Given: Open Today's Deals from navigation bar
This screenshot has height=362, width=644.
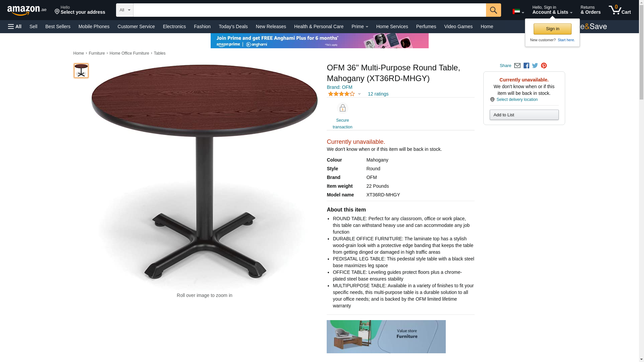Looking at the screenshot, I should (233, 26).
